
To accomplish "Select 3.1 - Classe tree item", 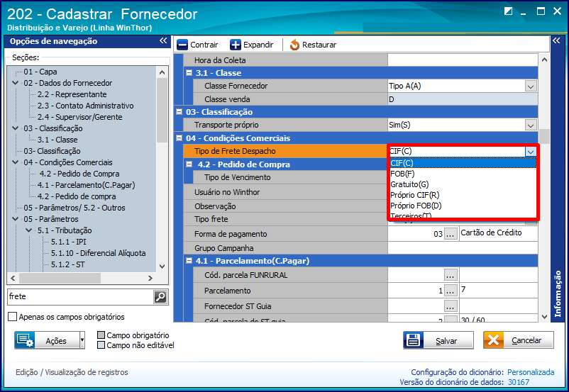I will 57,140.
